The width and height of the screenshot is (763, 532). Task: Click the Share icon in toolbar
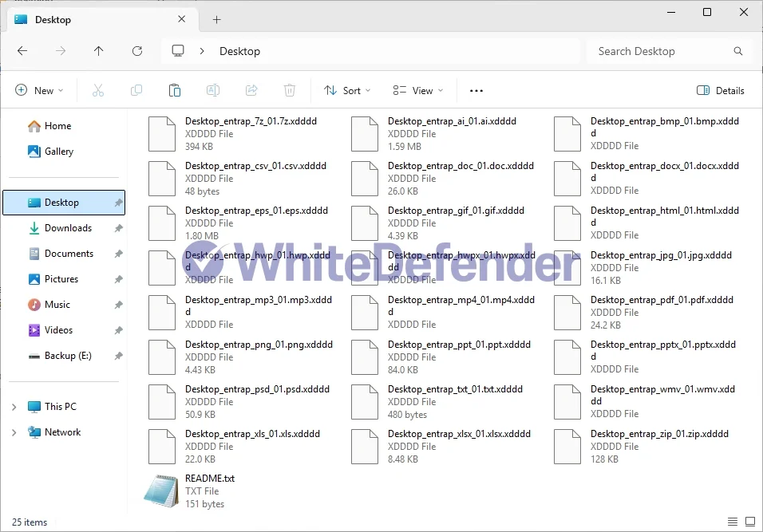click(x=251, y=91)
